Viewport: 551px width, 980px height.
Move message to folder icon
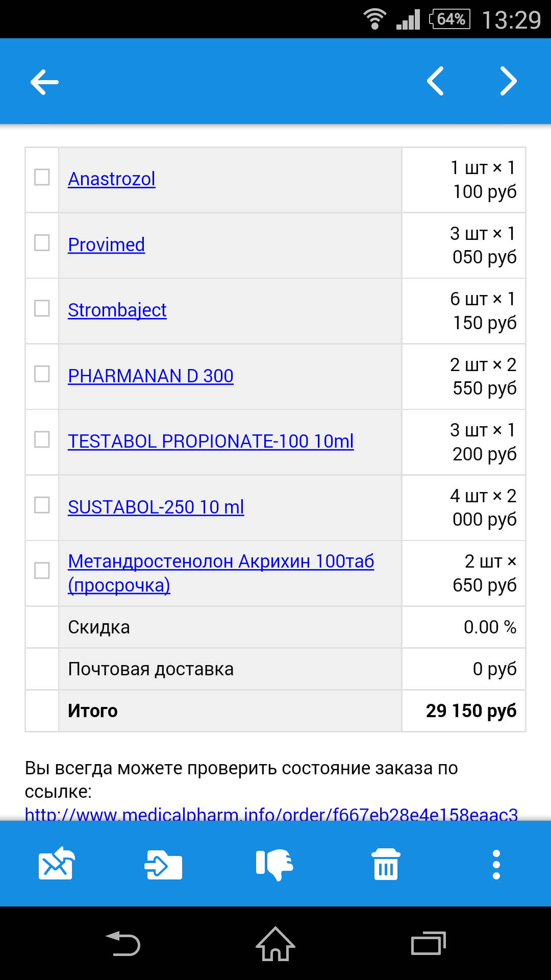[x=164, y=865]
